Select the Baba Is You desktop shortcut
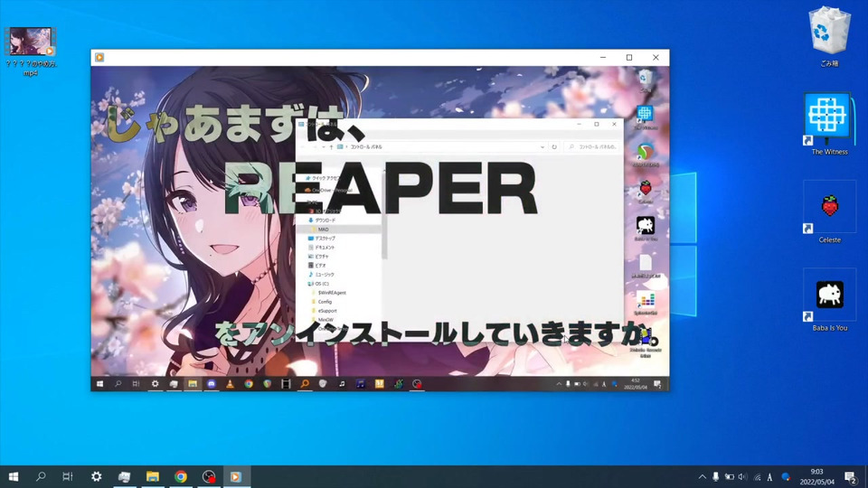 829,300
